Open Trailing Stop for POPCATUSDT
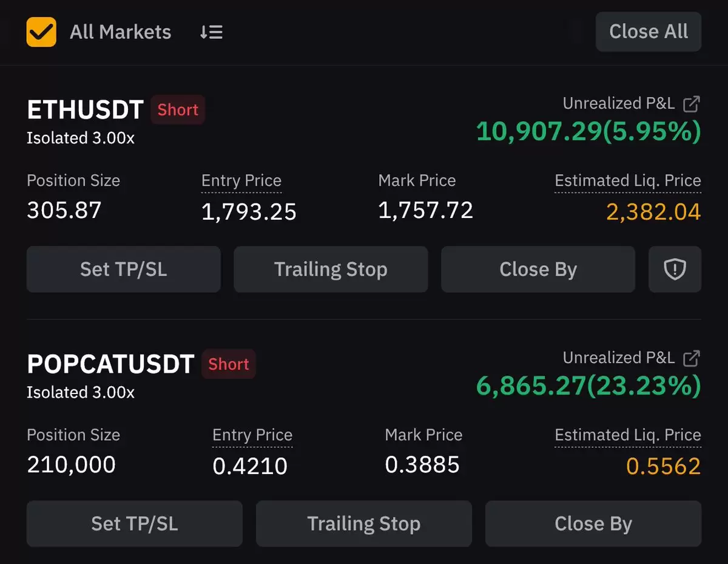The width and height of the screenshot is (728, 564). click(x=364, y=523)
